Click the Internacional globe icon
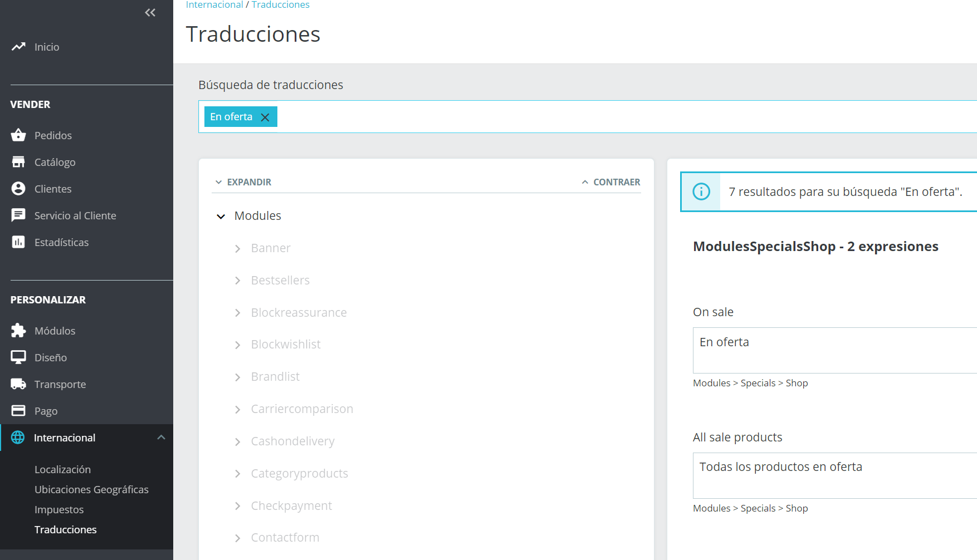This screenshot has width=977, height=560. tap(18, 438)
